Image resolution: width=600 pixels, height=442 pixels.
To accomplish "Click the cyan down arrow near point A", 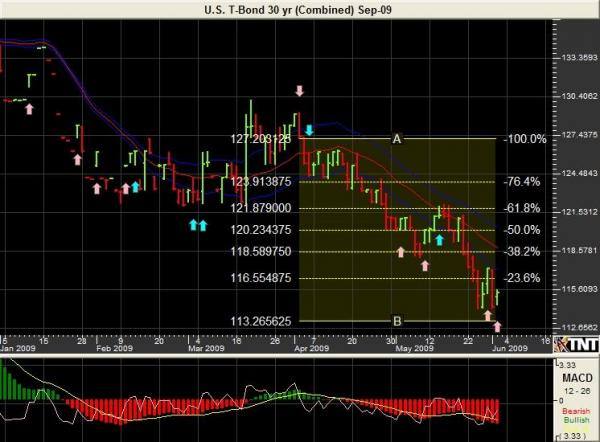I will click(310, 131).
